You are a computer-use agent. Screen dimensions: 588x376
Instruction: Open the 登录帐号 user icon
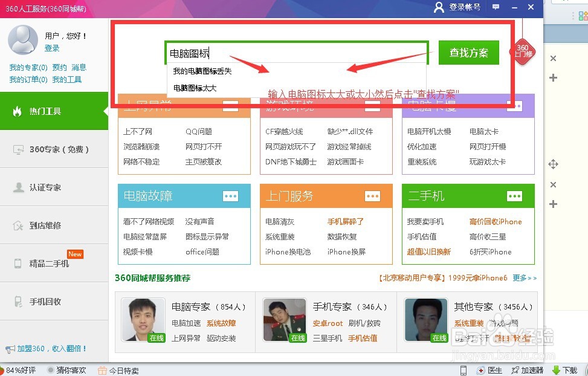click(x=438, y=7)
